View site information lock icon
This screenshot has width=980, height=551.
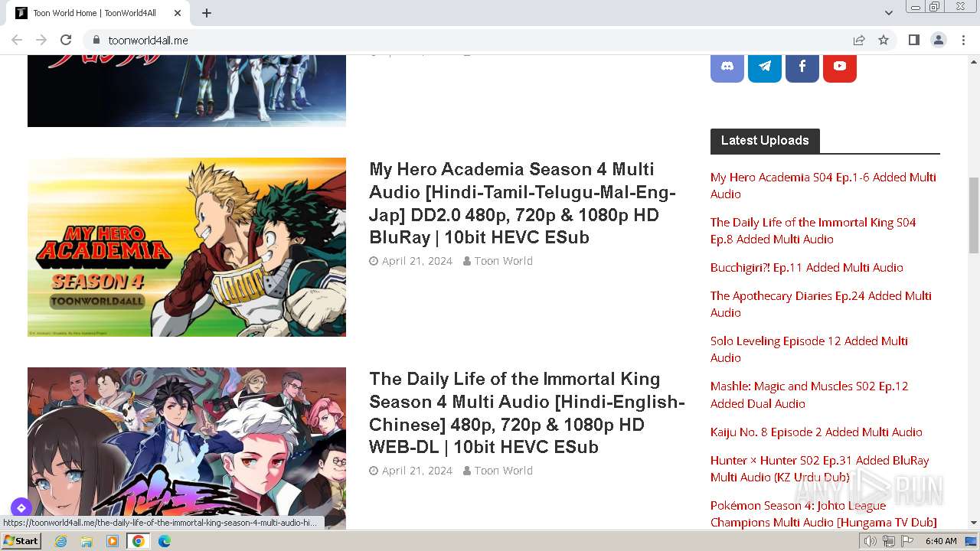pyautogui.click(x=96, y=40)
